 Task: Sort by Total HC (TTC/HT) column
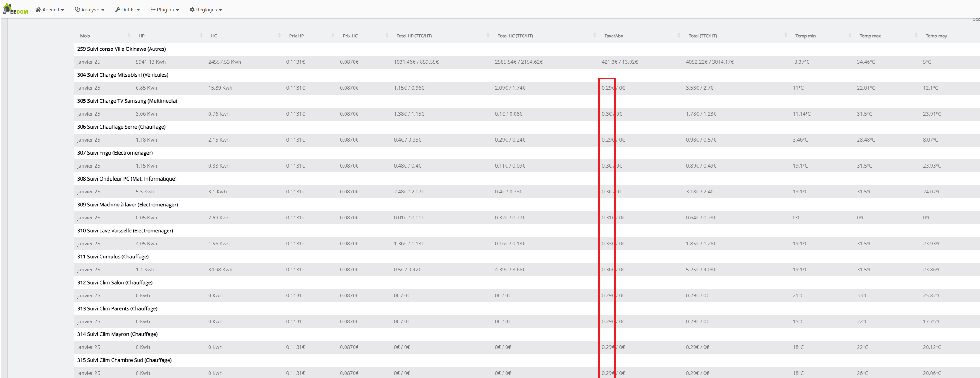point(515,36)
